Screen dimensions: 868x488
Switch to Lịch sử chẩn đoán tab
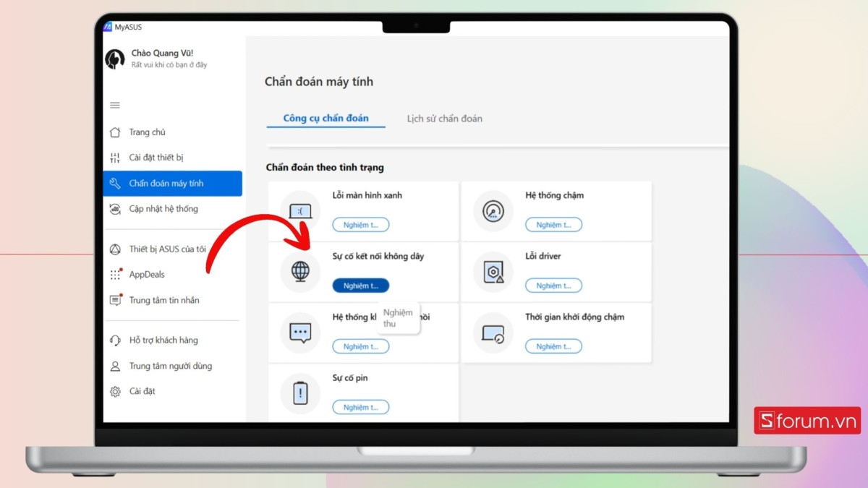[444, 119]
